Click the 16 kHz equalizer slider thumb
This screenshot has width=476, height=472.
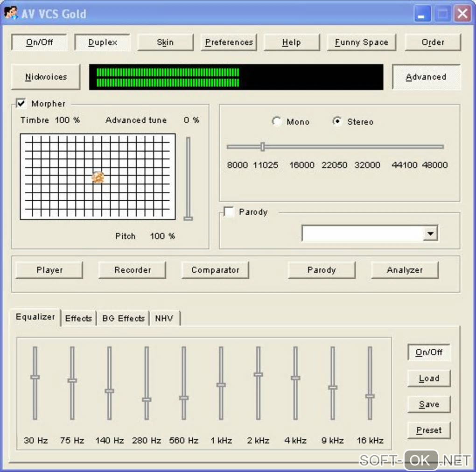pyautogui.click(x=370, y=396)
